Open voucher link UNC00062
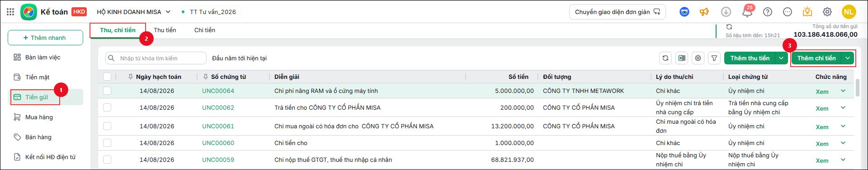Viewport: 868px width, 170px height. tap(218, 107)
